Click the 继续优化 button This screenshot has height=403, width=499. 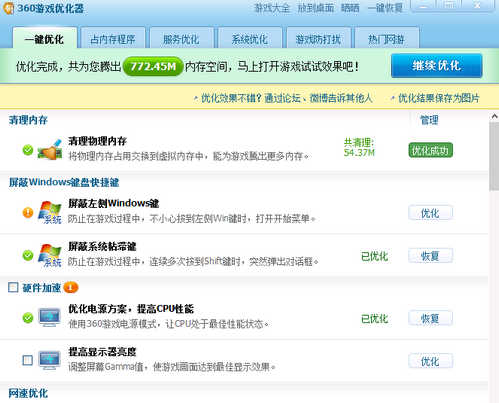437,66
